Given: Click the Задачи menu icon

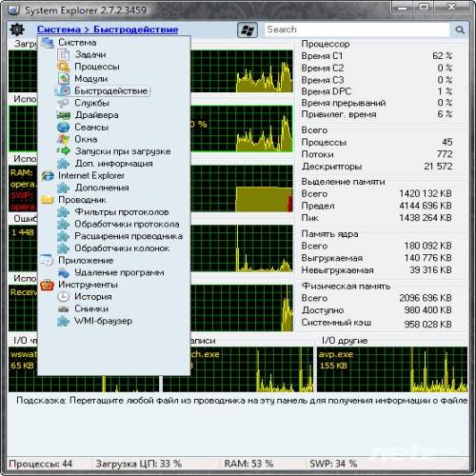Looking at the screenshot, I should pos(63,54).
